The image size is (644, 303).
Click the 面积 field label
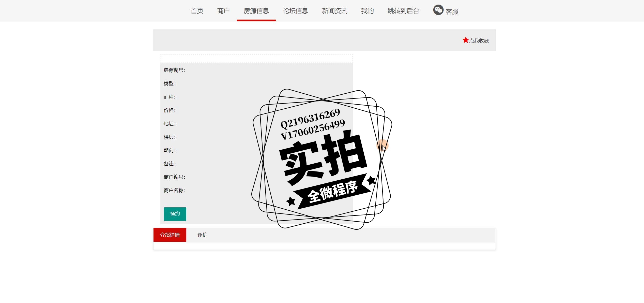tap(170, 97)
